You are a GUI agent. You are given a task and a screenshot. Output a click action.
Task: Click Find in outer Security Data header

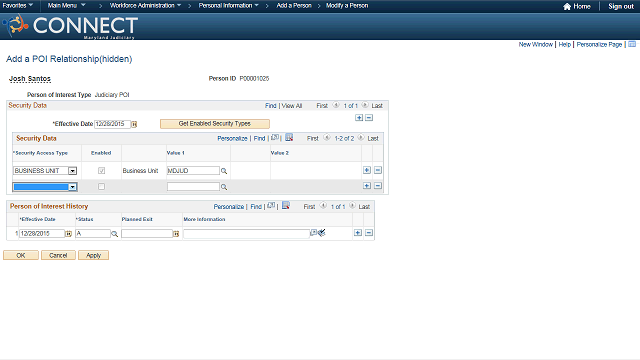click(271, 106)
